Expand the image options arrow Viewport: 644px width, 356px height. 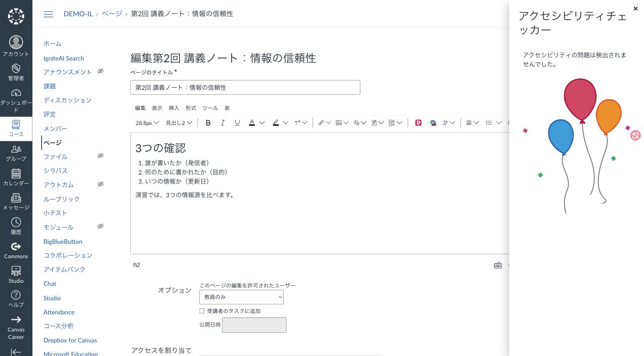[x=346, y=123]
